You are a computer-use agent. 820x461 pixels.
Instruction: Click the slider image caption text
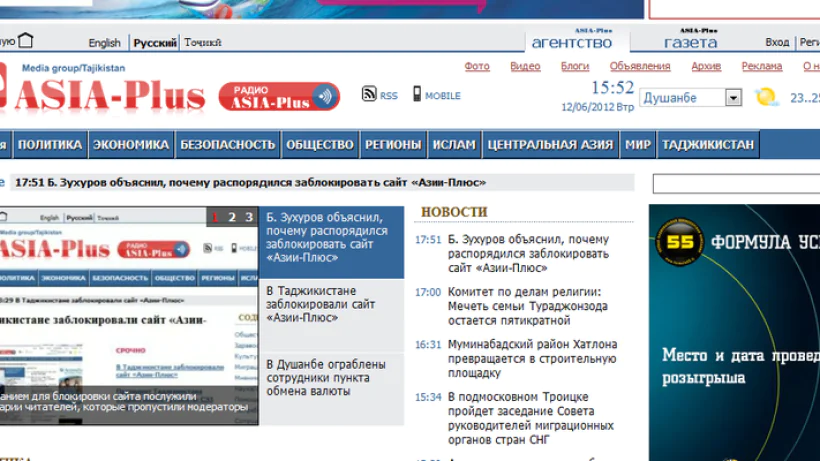(124, 401)
